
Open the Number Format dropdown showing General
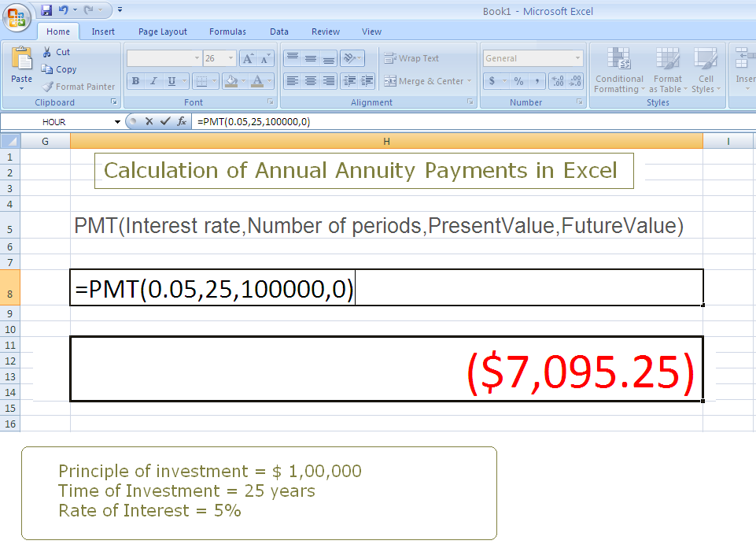point(532,57)
